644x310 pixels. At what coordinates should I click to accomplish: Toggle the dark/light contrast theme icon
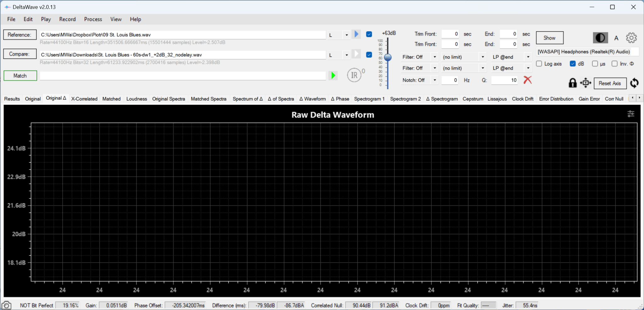[x=600, y=38]
